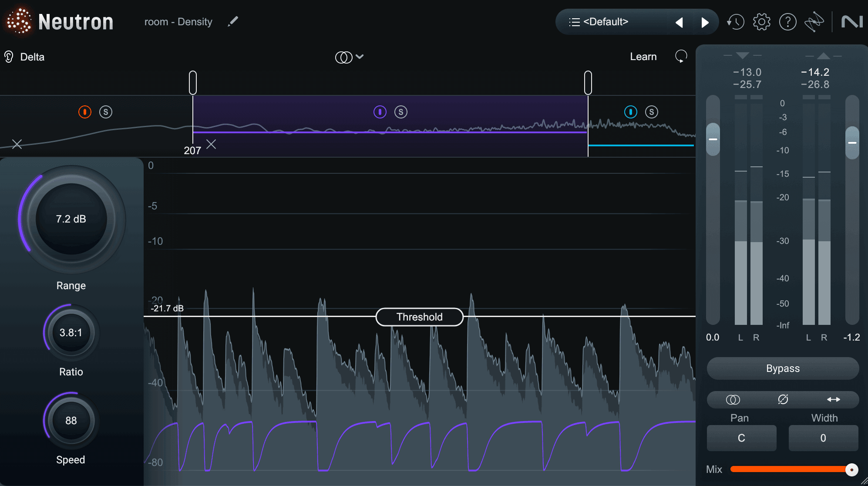868x486 pixels.
Task: Click the Threshold label handle
Action: (x=420, y=317)
